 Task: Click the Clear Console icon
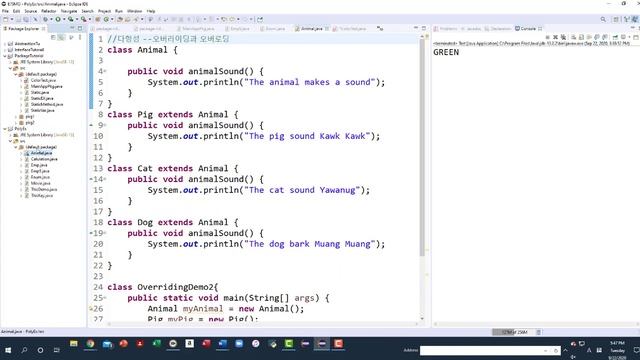(x=573, y=37)
